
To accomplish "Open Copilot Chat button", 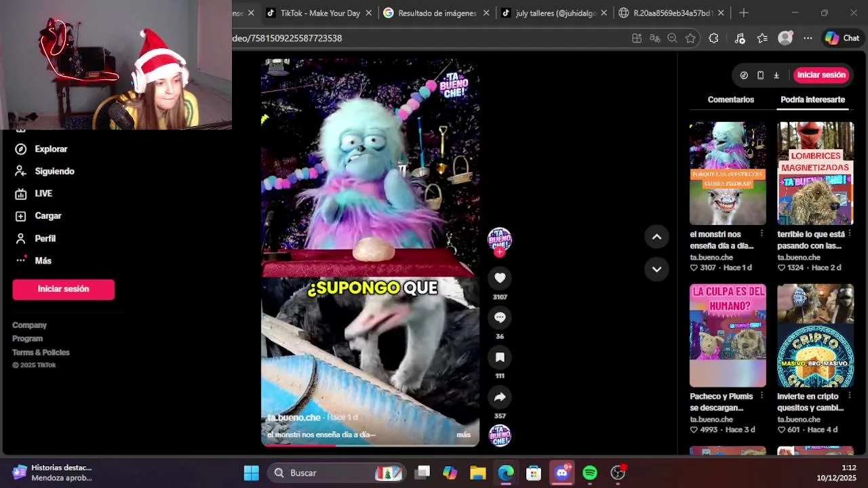I will pyautogui.click(x=842, y=39).
